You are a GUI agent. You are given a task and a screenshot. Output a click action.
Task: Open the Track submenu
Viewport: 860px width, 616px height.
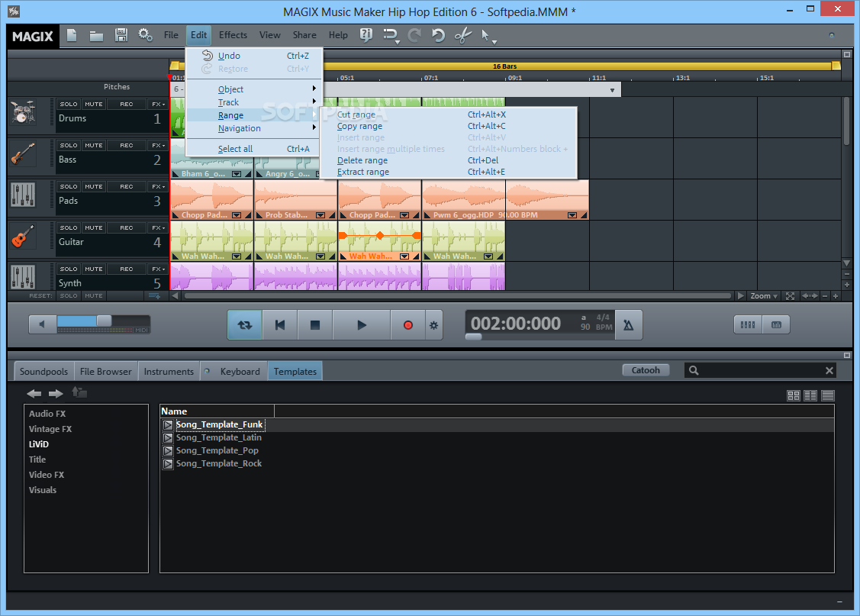253,102
